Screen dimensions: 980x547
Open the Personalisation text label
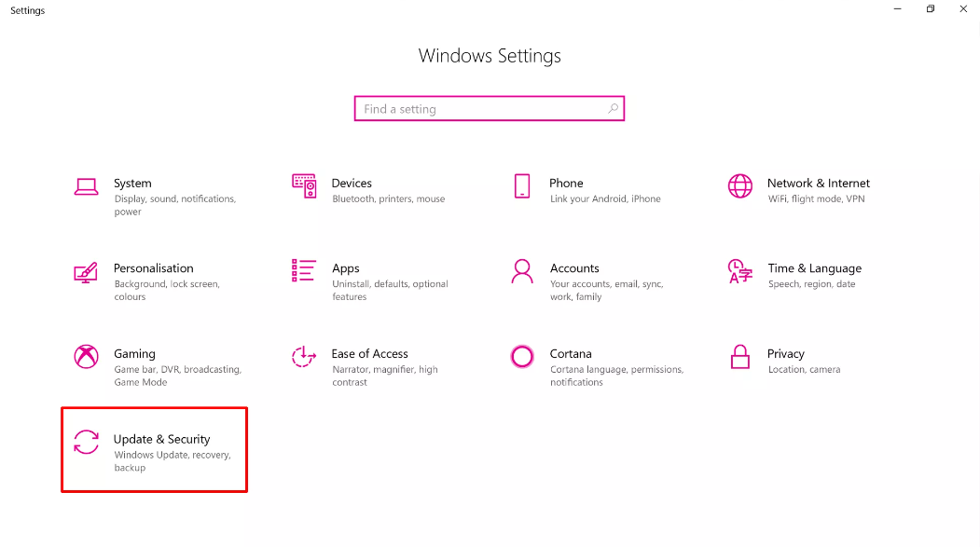pyautogui.click(x=153, y=267)
